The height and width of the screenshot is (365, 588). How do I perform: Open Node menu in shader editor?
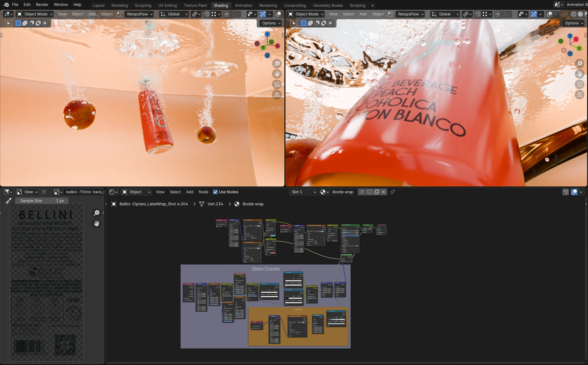pyautogui.click(x=203, y=192)
